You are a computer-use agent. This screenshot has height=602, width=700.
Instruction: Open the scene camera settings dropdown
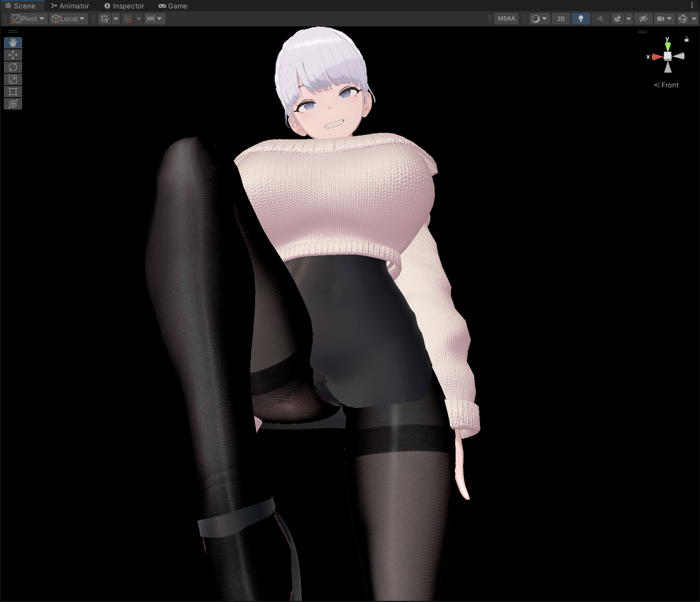[x=664, y=19]
